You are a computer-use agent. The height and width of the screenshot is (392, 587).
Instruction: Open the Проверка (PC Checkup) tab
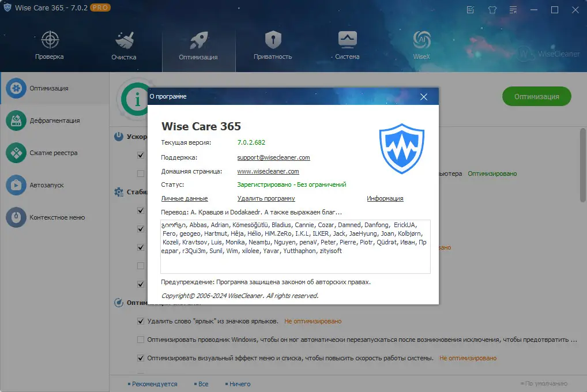click(50, 45)
